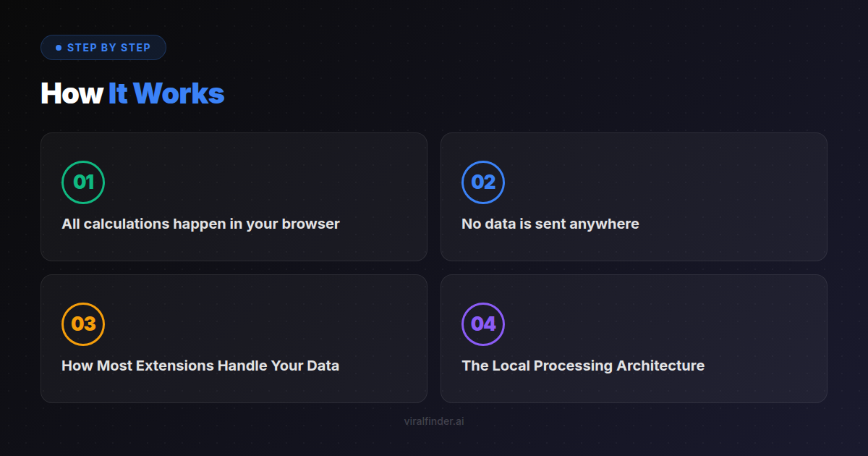The width and height of the screenshot is (868, 456).
Task: Select 'How Most Extensions Handle Your Data'
Action: [x=200, y=366]
